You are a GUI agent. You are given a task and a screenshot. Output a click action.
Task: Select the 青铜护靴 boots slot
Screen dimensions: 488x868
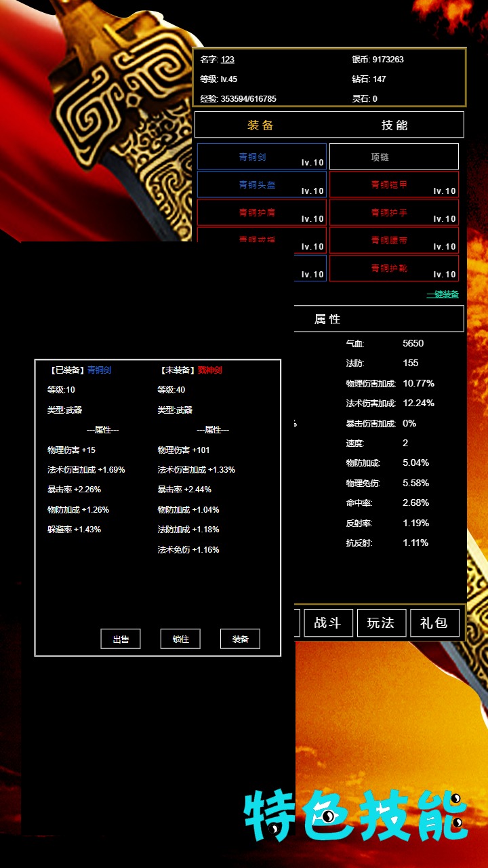point(394,268)
